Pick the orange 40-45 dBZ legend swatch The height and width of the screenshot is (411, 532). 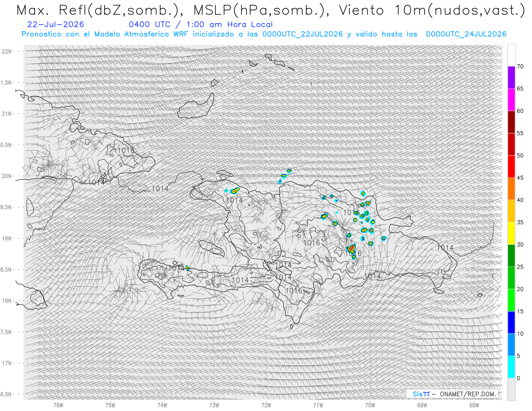click(511, 189)
